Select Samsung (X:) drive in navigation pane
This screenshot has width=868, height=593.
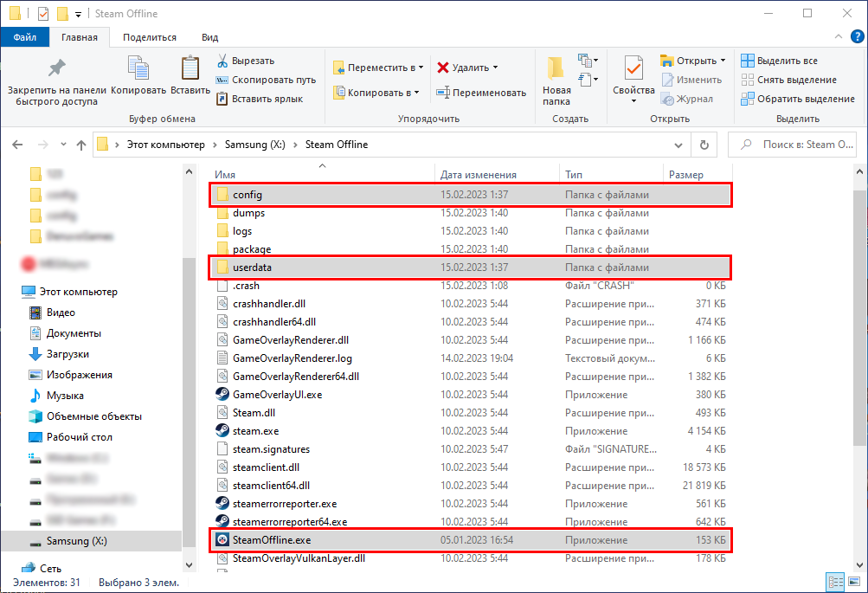tap(92, 541)
